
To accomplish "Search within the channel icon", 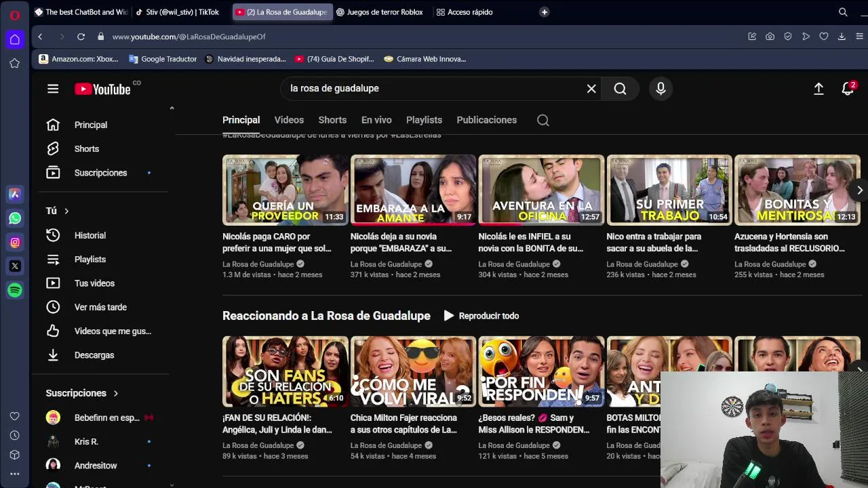I will pyautogui.click(x=542, y=120).
